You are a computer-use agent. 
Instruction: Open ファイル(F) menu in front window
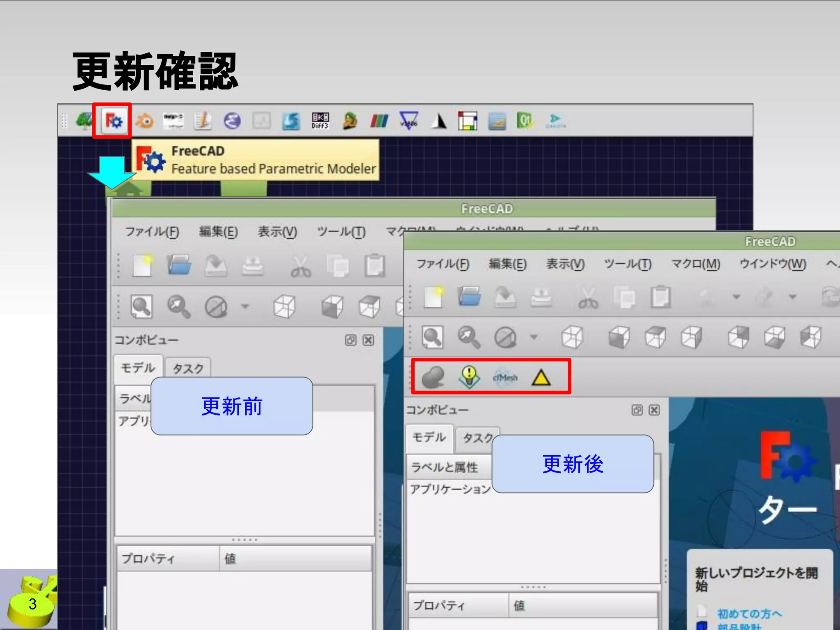pyautogui.click(x=443, y=264)
